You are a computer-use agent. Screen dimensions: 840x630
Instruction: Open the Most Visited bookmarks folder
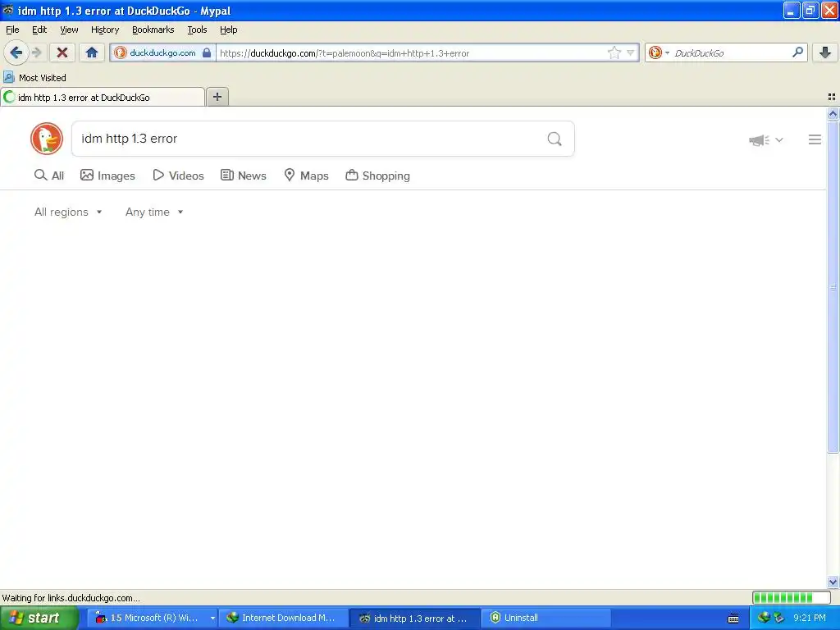pos(34,78)
